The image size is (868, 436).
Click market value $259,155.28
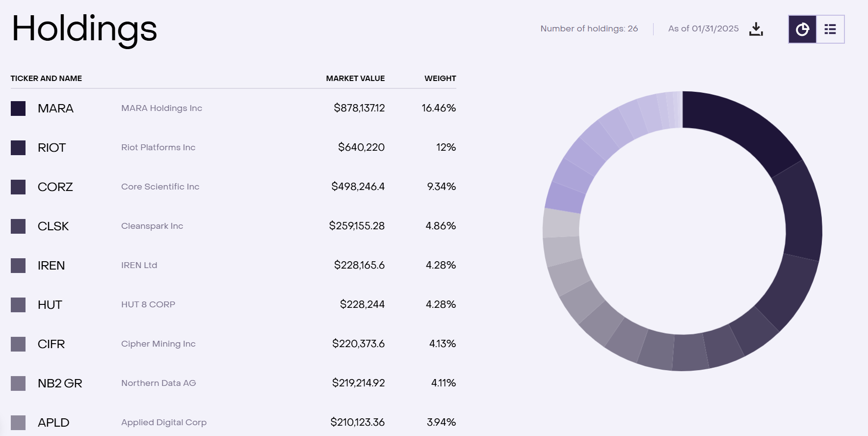[x=357, y=226]
